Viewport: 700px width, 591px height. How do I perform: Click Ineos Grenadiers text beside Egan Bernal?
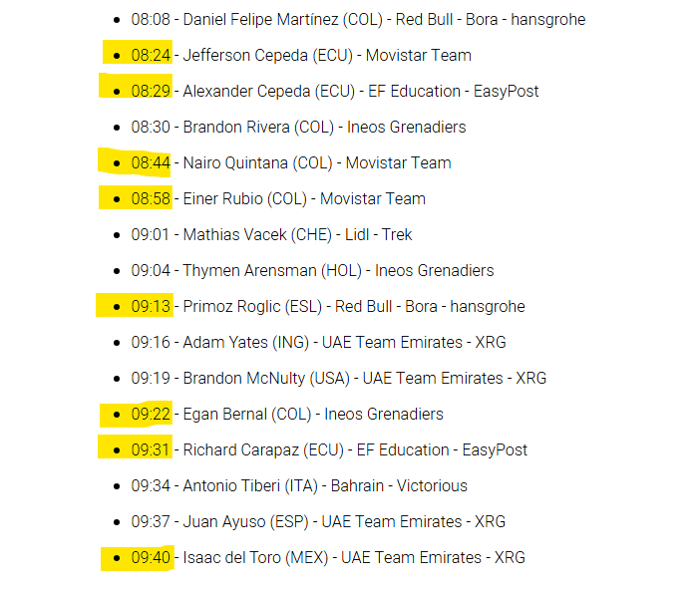click(x=384, y=415)
